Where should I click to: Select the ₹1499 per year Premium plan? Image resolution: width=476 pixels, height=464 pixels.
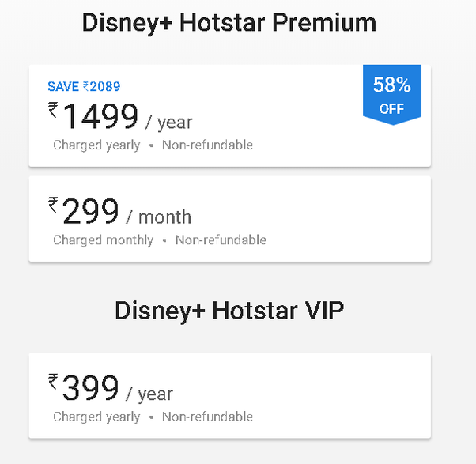coord(229,115)
